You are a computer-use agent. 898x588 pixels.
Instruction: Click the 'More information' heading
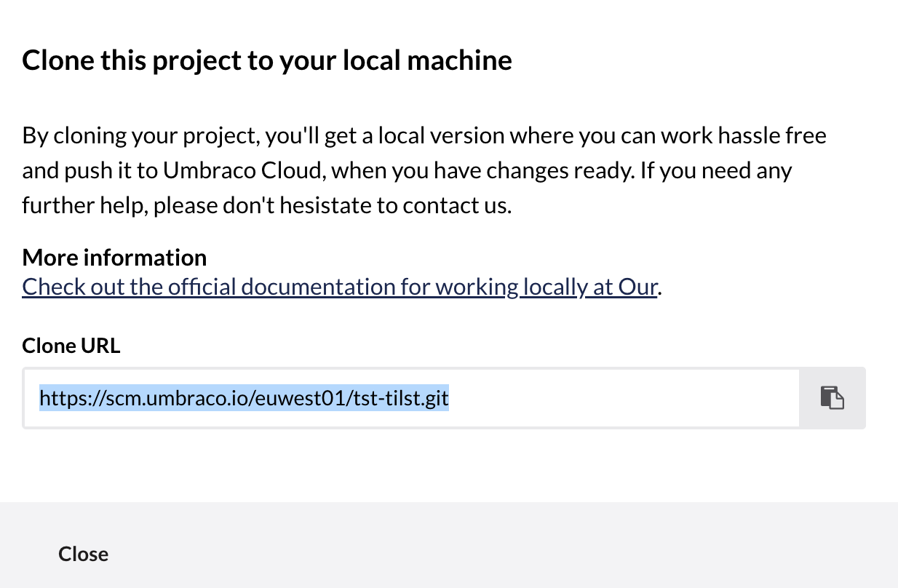click(x=114, y=257)
